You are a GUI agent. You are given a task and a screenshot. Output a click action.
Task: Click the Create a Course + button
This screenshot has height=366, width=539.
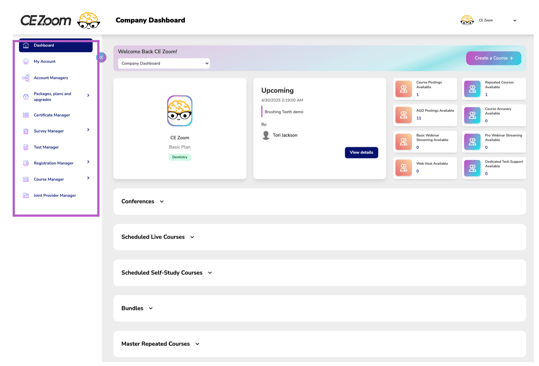(494, 58)
